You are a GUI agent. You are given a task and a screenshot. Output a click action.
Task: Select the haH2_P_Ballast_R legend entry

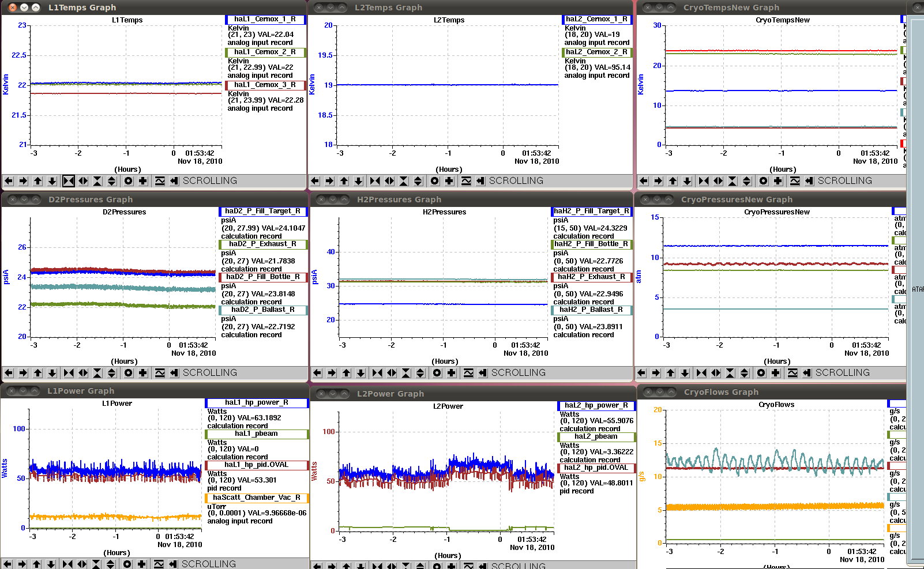(x=592, y=310)
